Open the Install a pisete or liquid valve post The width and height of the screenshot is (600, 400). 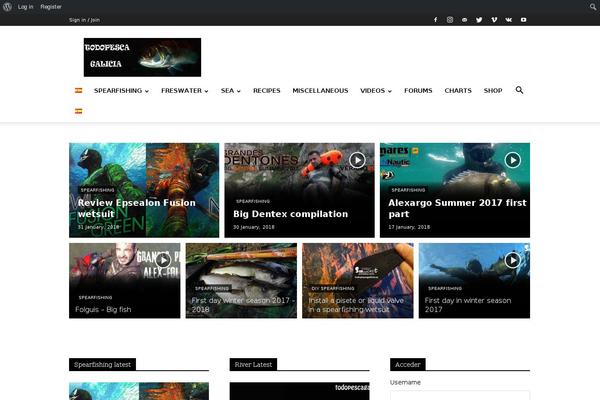point(356,305)
